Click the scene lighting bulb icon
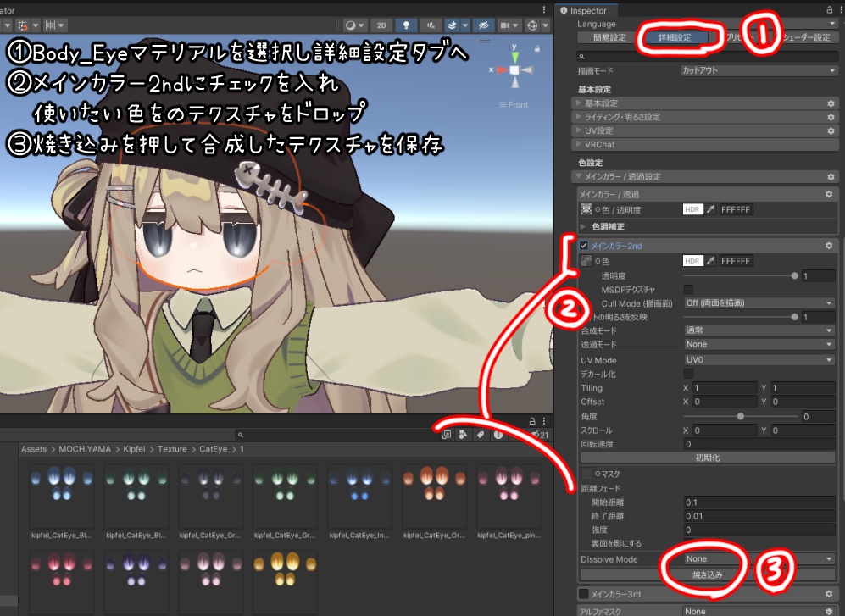This screenshot has width=845, height=616. tap(404, 25)
